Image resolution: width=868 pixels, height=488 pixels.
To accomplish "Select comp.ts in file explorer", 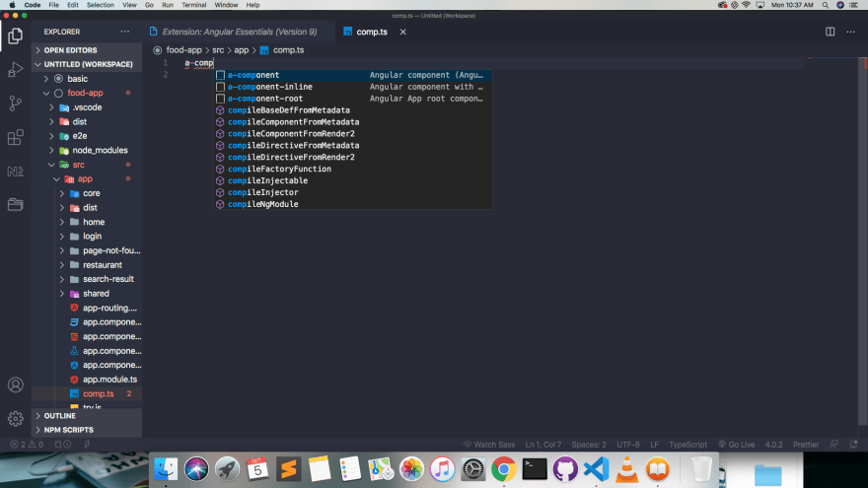I will pos(87,394).
